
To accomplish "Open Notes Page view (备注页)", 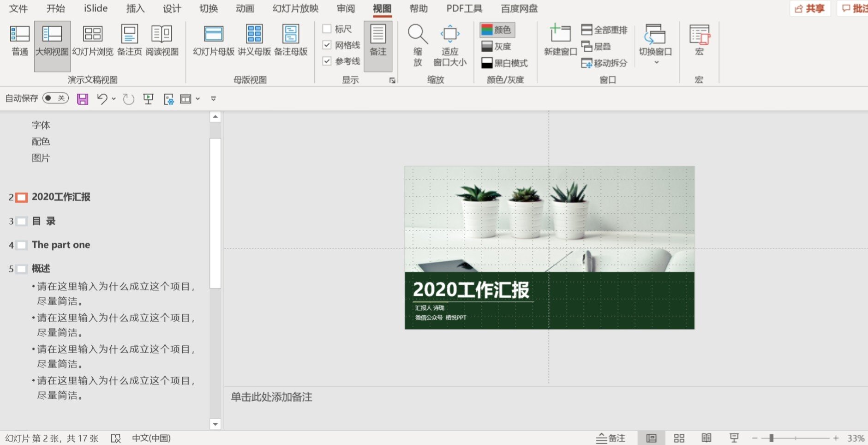I will (x=130, y=41).
